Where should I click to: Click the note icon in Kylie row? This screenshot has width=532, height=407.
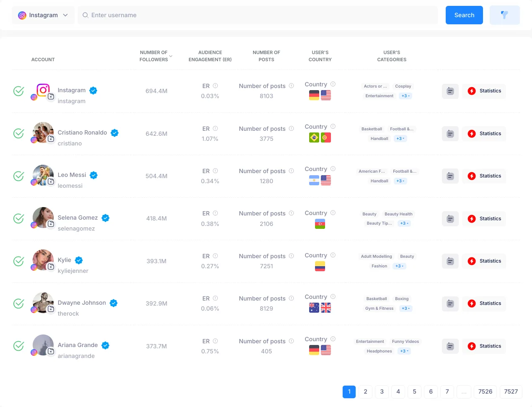point(450,261)
